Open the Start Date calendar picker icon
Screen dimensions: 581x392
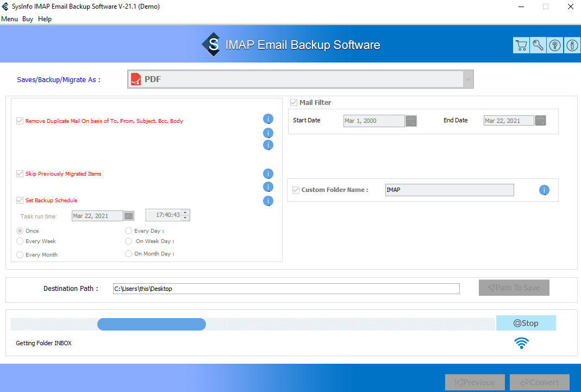click(411, 121)
